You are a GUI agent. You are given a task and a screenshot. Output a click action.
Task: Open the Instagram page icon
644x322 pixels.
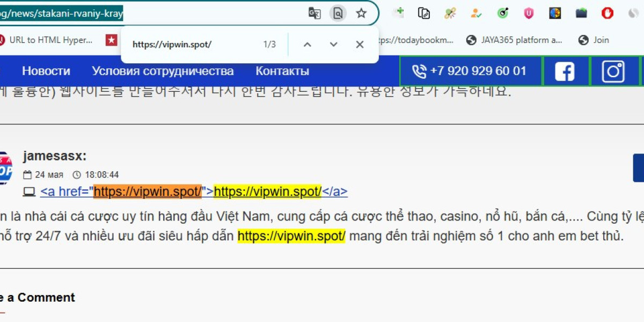(x=613, y=71)
